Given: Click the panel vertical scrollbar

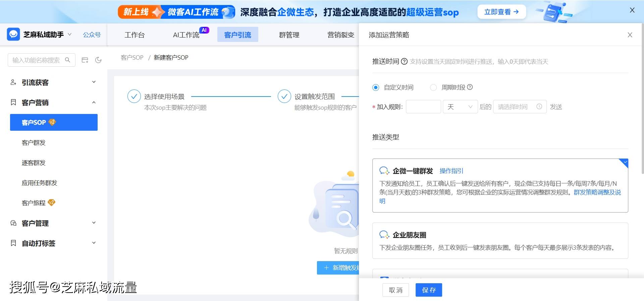Looking at the screenshot, I should pyautogui.click(x=642, y=99).
